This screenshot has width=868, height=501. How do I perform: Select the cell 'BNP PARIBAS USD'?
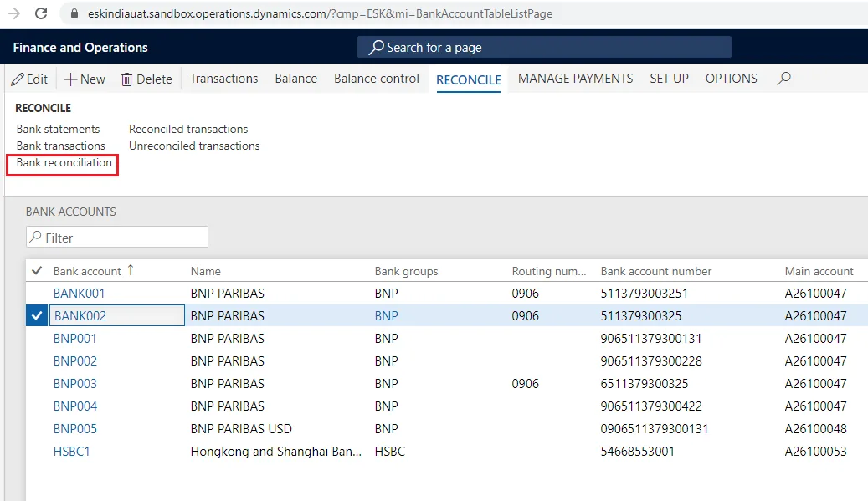[x=241, y=429]
